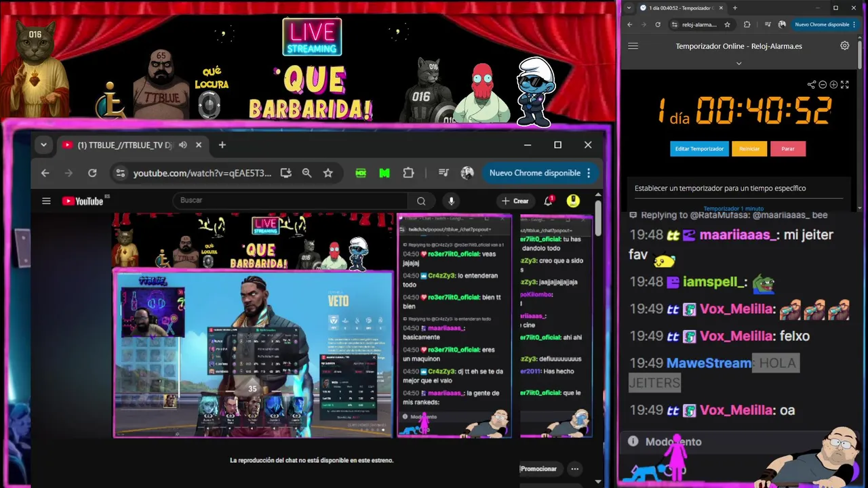The image size is (868, 488).
Task: Open settings gear on Reloj-Alarma page
Action: pos(844,46)
